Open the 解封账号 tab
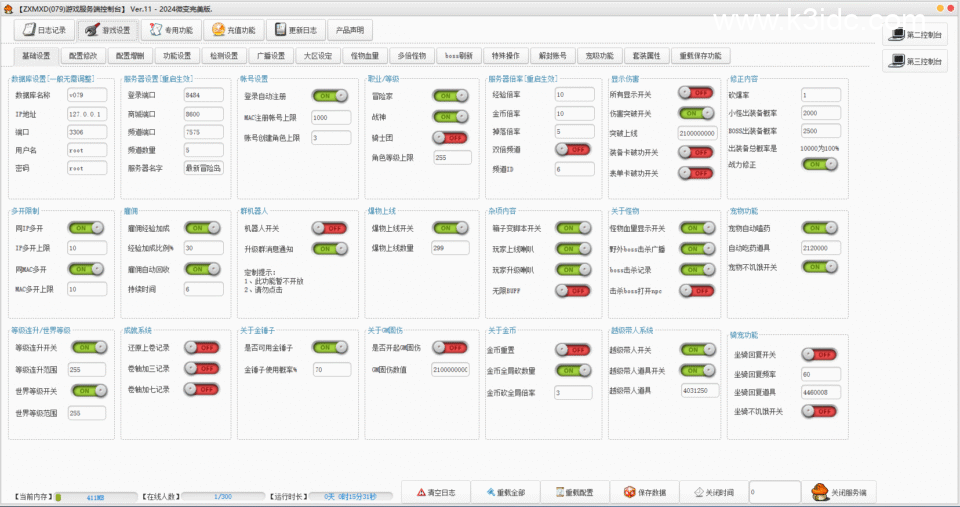The height and width of the screenshot is (507, 960). coord(552,56)
